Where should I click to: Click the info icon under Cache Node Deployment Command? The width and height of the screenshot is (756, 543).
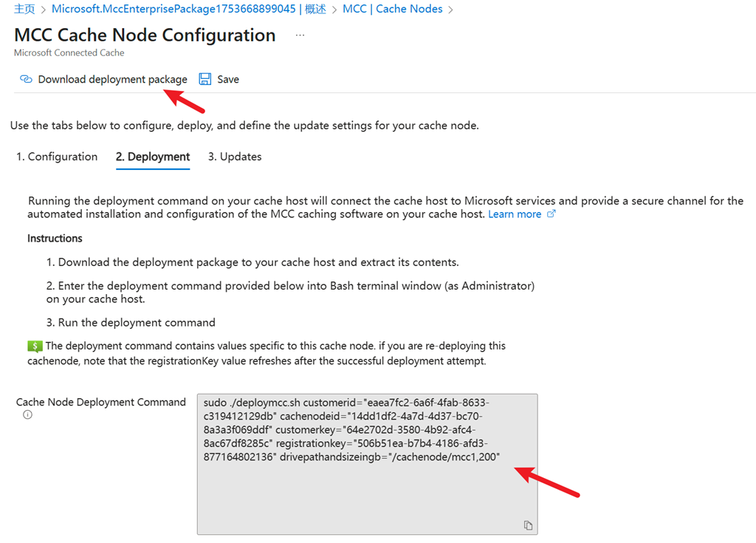[x=27, y=414]
